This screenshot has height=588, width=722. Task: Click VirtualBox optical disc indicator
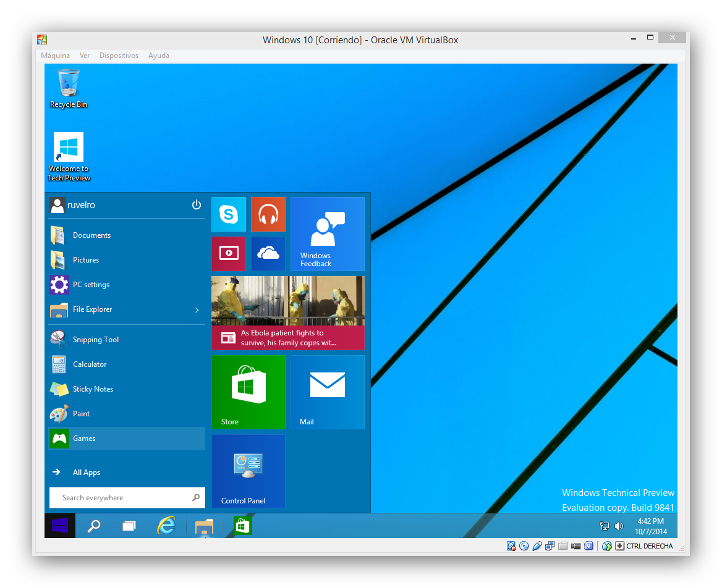pyautogui.click(x=524, y=546)
